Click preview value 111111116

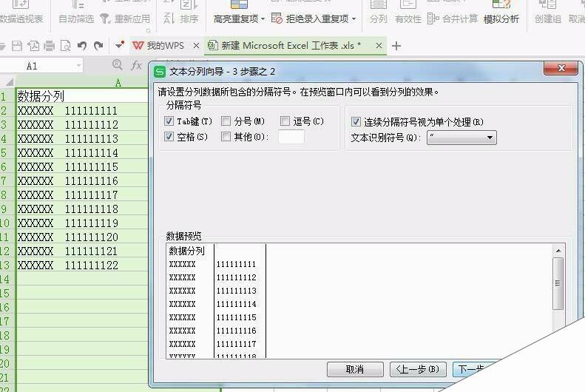[x=237, y=331]
